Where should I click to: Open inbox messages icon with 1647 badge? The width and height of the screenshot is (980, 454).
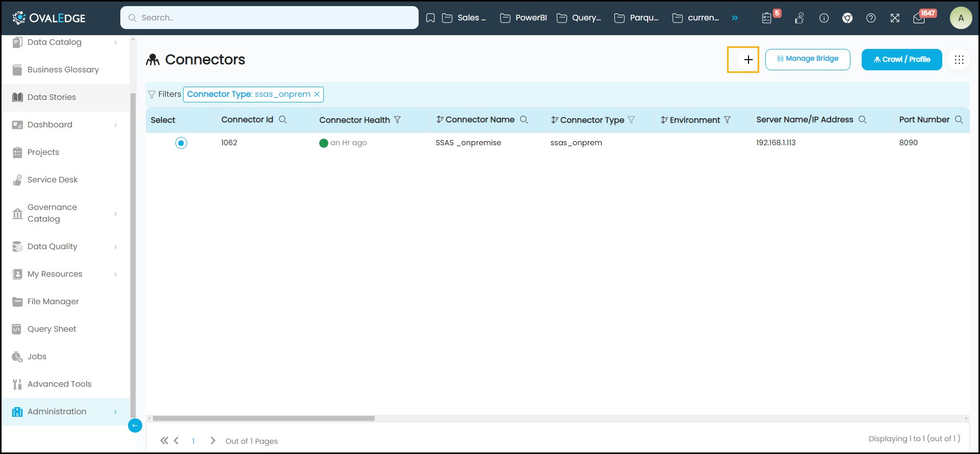pos(919,19)
